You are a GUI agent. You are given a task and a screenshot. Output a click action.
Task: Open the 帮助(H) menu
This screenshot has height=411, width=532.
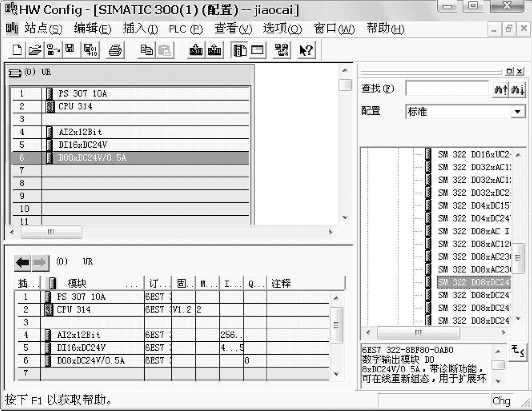tap(385, 29)
